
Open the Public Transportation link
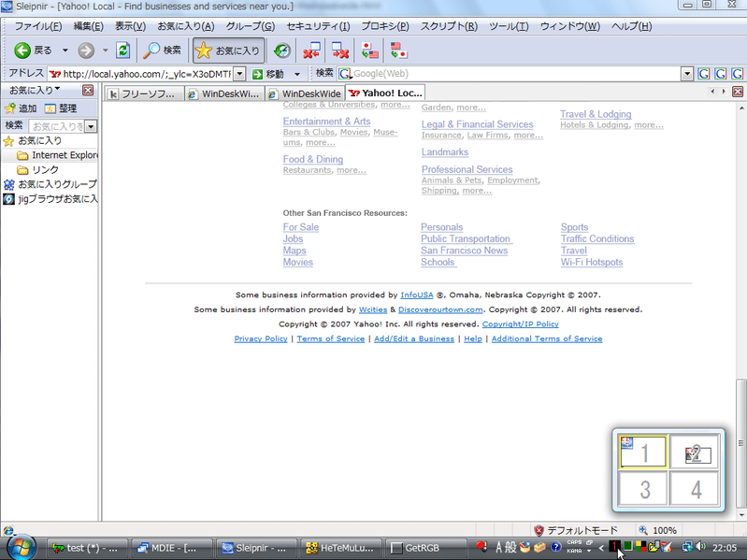click(x=466, y=239)
